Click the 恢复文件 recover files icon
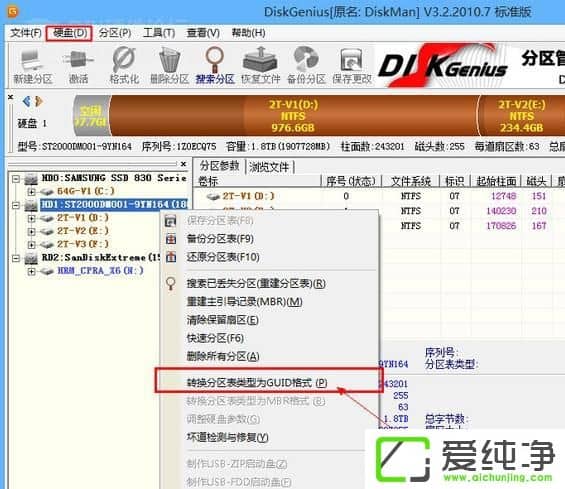The image size is (565, 489). (x=260, y=66)
